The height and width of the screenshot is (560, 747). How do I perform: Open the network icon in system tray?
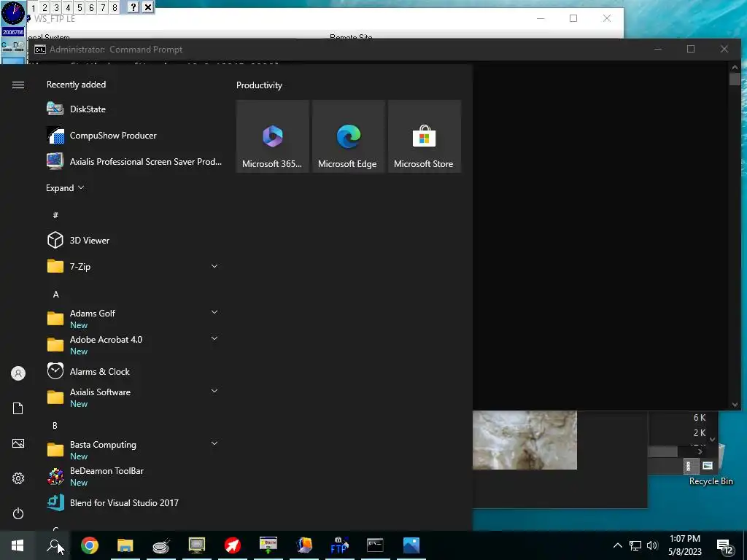635,545
